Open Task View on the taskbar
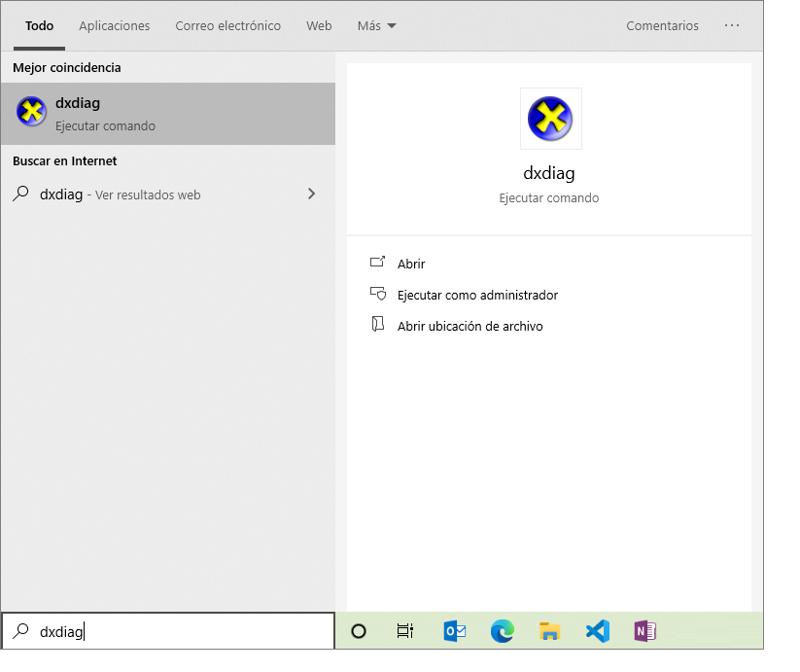 (405, 631)
